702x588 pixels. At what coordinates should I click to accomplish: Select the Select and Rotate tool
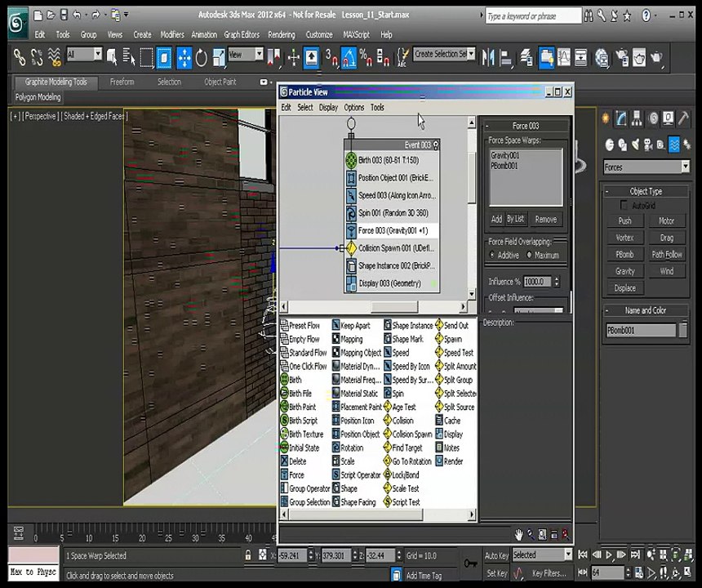click(202, 58)
